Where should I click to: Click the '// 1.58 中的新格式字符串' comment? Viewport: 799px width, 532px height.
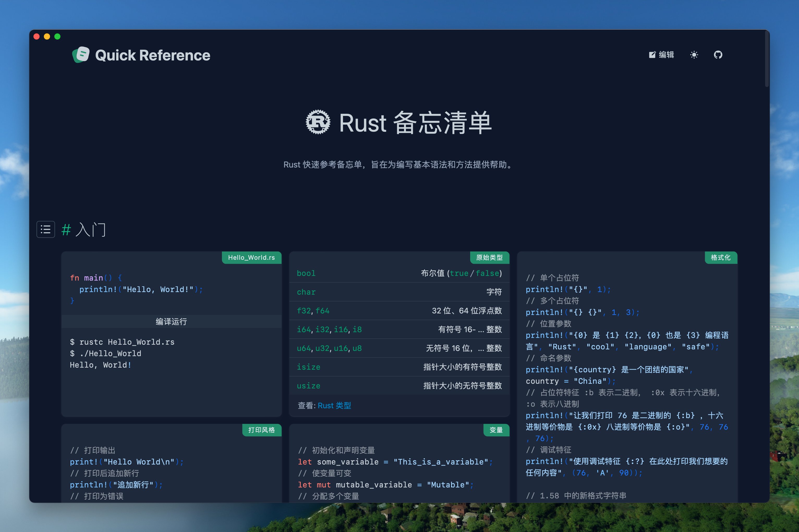click(576, 496)
